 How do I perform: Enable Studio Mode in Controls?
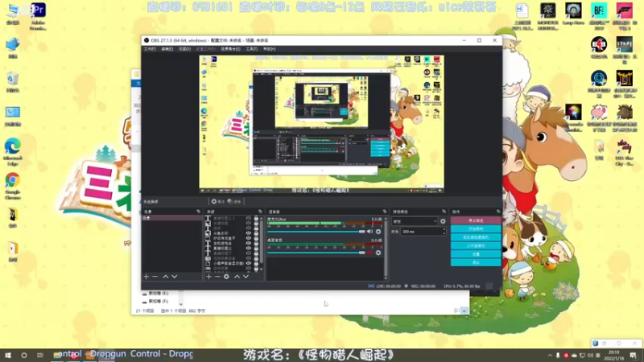pyautogui.click(x=476, y=246)
